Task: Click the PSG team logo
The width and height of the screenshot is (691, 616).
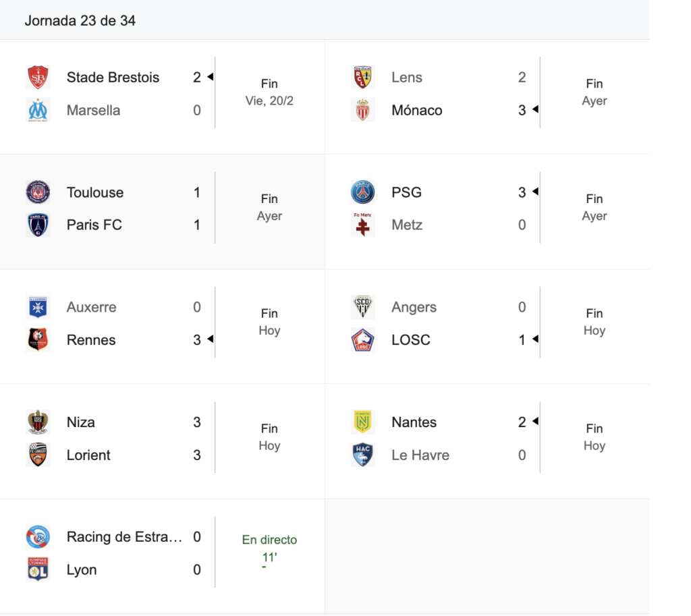Action: tap(362, 192)
